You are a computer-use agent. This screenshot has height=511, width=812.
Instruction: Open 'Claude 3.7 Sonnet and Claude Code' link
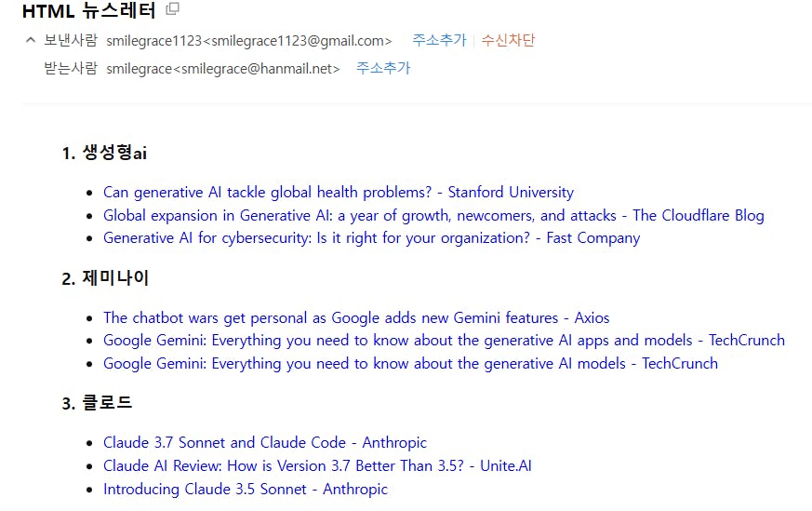(x=265, y=443)
